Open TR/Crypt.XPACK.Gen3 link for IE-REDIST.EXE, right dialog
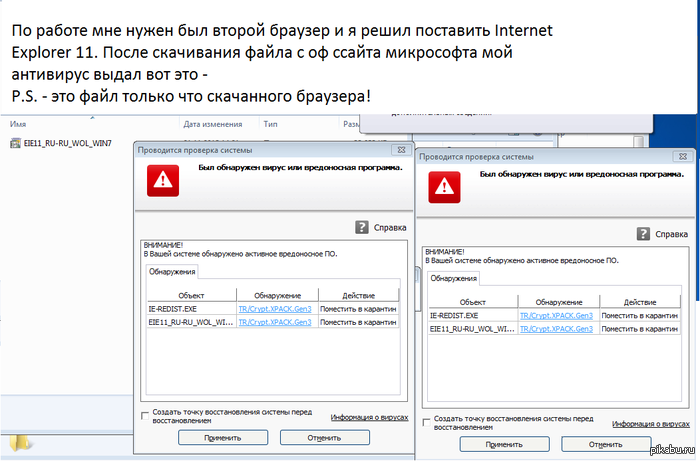Viewport: 700px width, 461px height. (x=556, y=316)
